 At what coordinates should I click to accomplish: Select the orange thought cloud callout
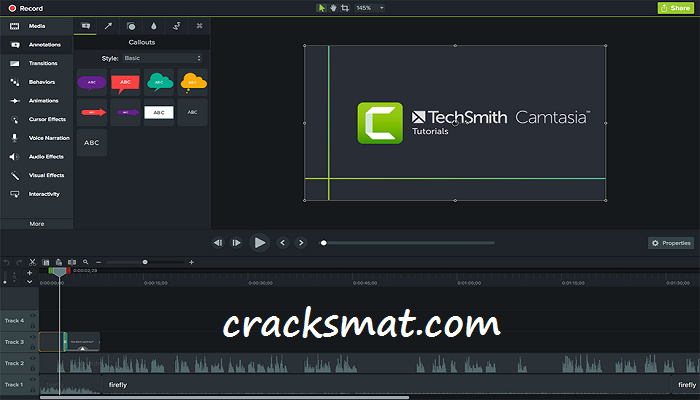[192, 82]
